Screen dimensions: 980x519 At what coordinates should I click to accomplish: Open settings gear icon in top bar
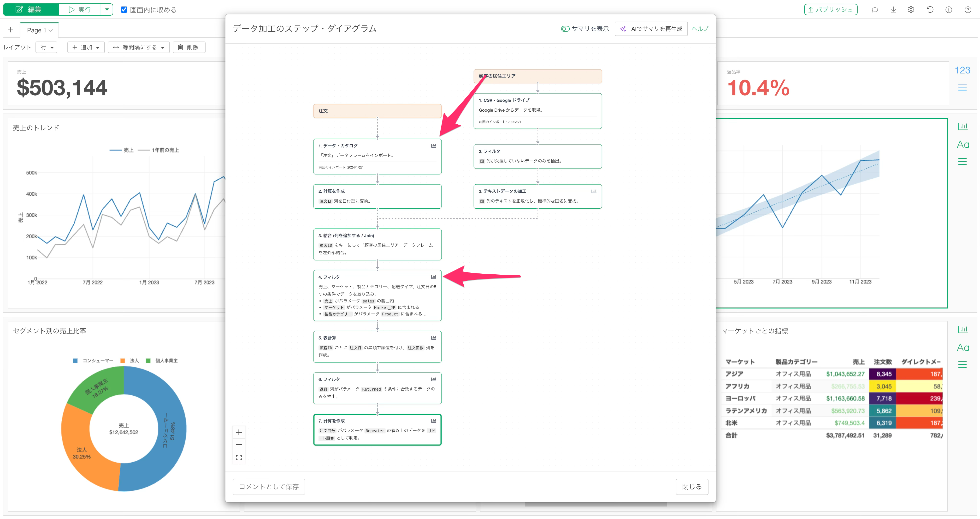pyautogui.click(x=911, y=10)
